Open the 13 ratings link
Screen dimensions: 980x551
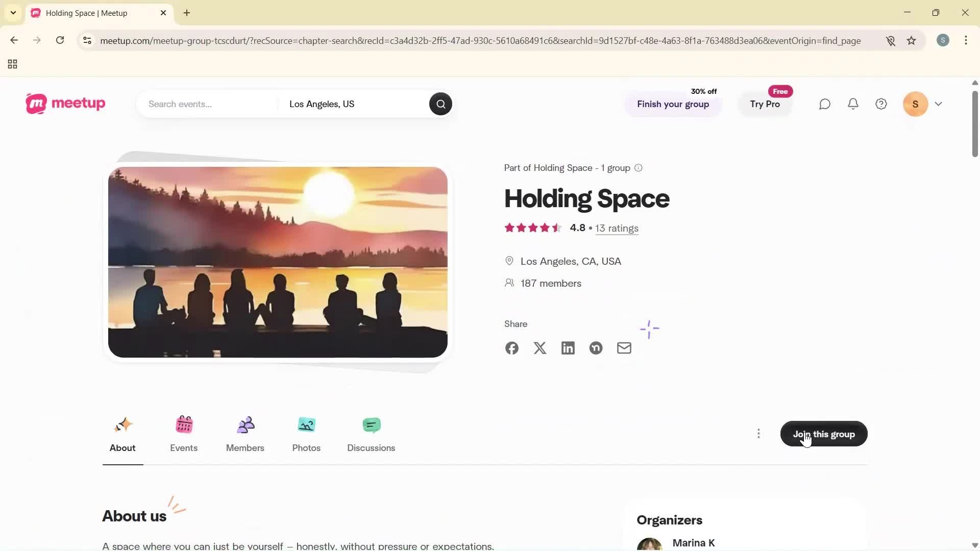click(616, 228)
